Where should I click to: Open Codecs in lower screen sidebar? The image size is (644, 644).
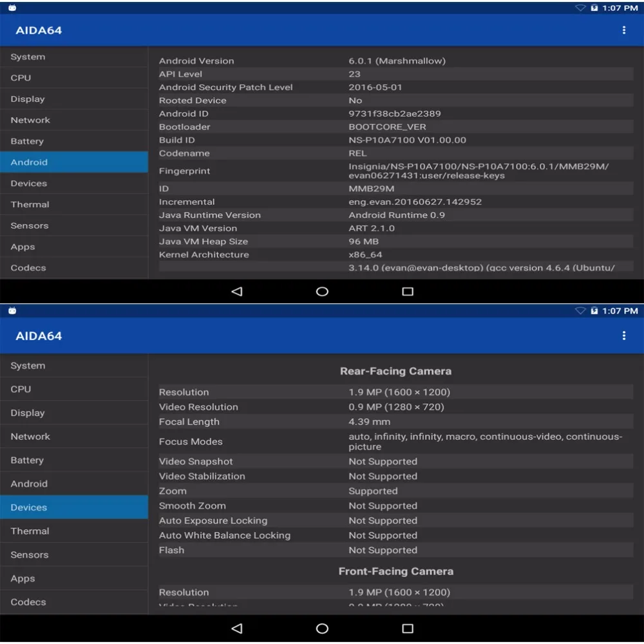coord(74,601)
